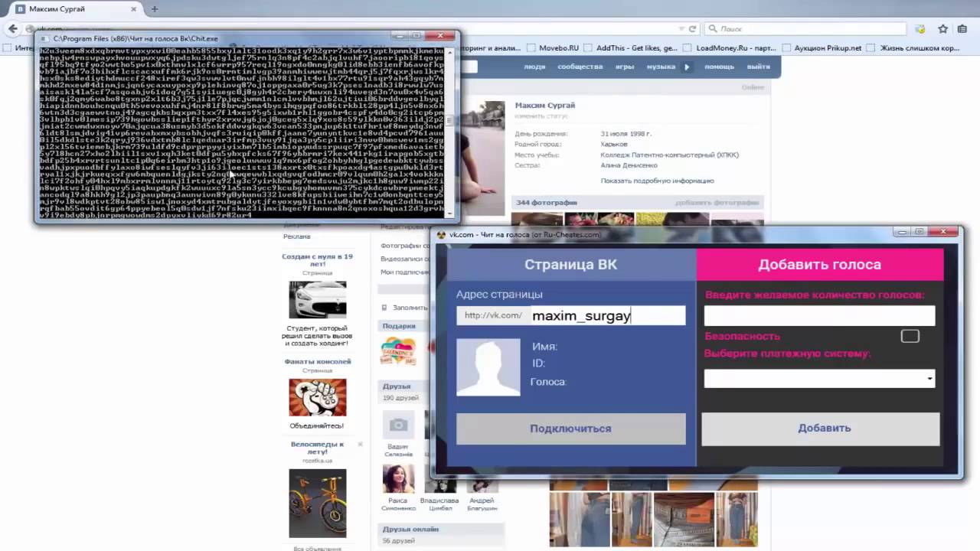Click the browser back arrow

point(13,29)
